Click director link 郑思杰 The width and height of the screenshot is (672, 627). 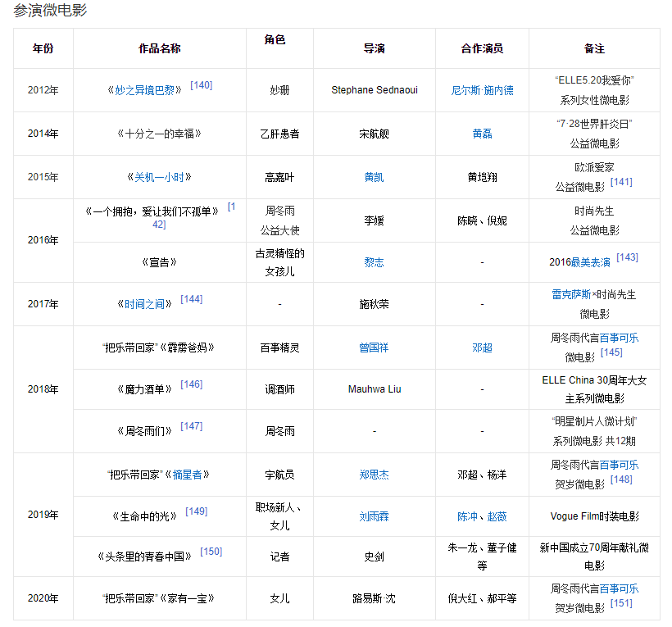(374, 475)
